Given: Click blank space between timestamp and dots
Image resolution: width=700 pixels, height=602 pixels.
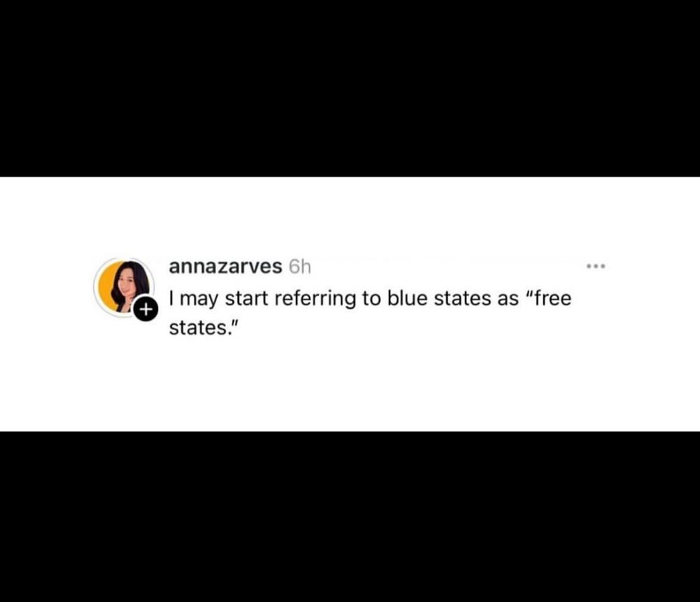Looking at the screenshot, I should coord(447,267).
